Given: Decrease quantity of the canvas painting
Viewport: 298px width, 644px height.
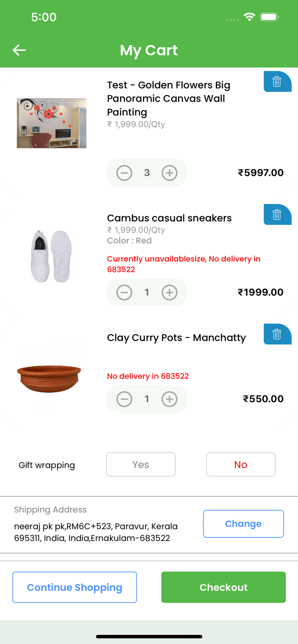Looking at the screenshot, I should 124,173.
